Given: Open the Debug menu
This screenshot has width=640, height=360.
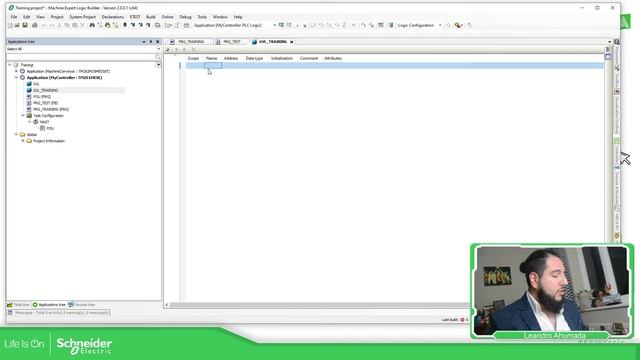Looking at the screenshot, I should 185,17.
